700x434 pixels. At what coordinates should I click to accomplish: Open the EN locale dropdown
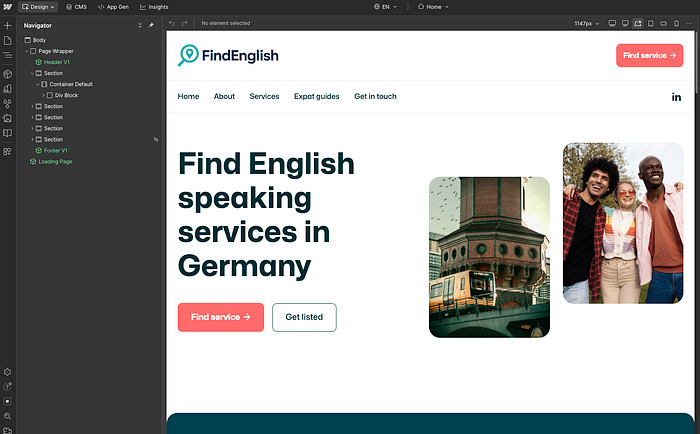pyautogui.click(x=385, y=7)
